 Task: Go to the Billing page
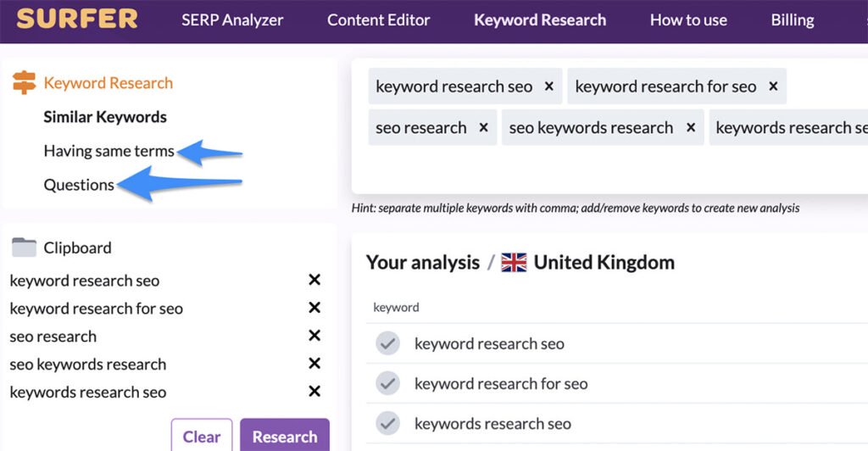(x=793, y=19)
